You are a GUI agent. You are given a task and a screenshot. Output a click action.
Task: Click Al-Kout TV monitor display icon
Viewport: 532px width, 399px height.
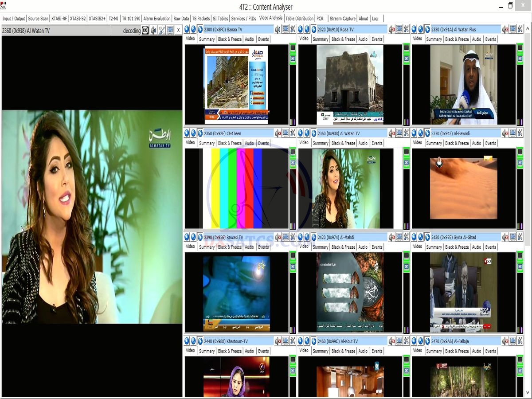[x=399, y=341]
